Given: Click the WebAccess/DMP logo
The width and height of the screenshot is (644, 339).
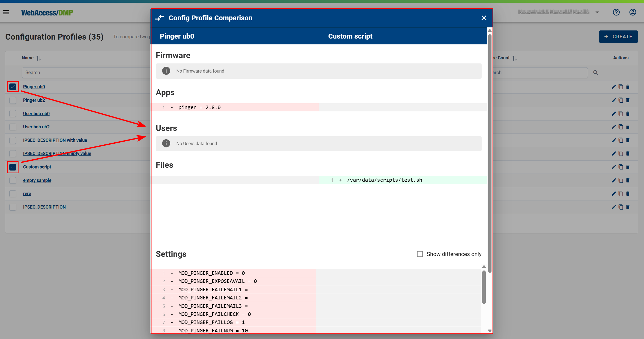Looking at the screenshot, I should [x=47, y=12].
